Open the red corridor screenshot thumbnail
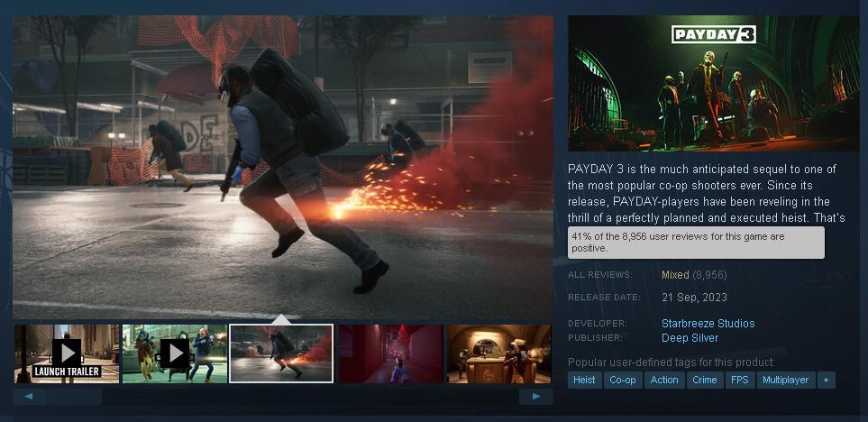Viewport: 868px width, 422px height. (390, 353)
